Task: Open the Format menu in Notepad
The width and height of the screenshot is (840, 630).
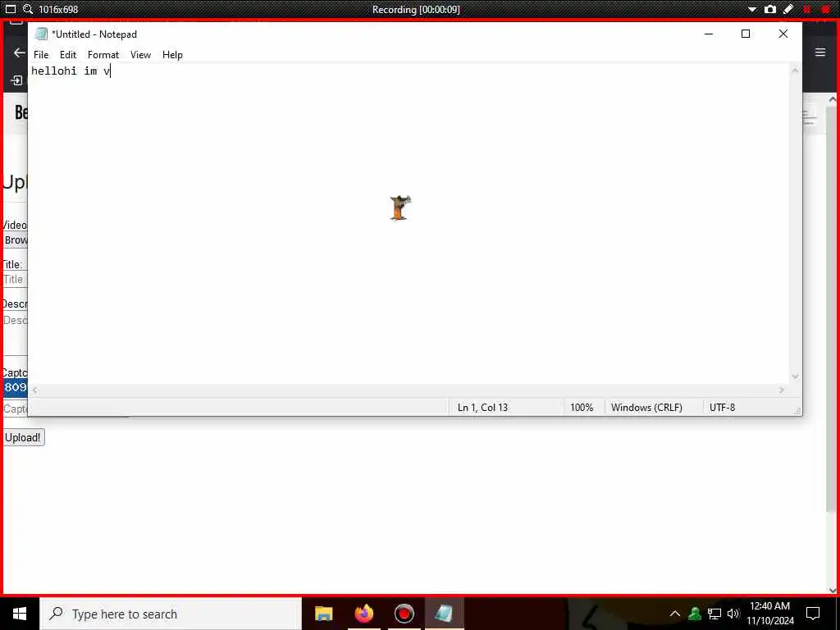Action: pyautogui.click(x=103, y=55)
